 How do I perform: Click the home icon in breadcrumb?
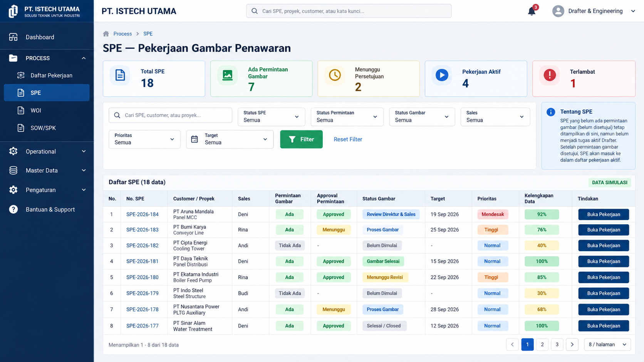106,34
